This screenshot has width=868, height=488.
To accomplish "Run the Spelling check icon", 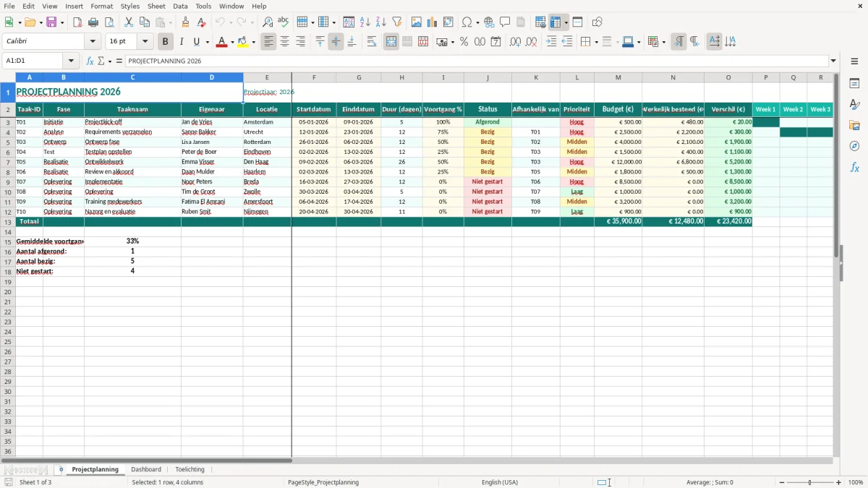I will pyautogui.click(x=284, y=22).
